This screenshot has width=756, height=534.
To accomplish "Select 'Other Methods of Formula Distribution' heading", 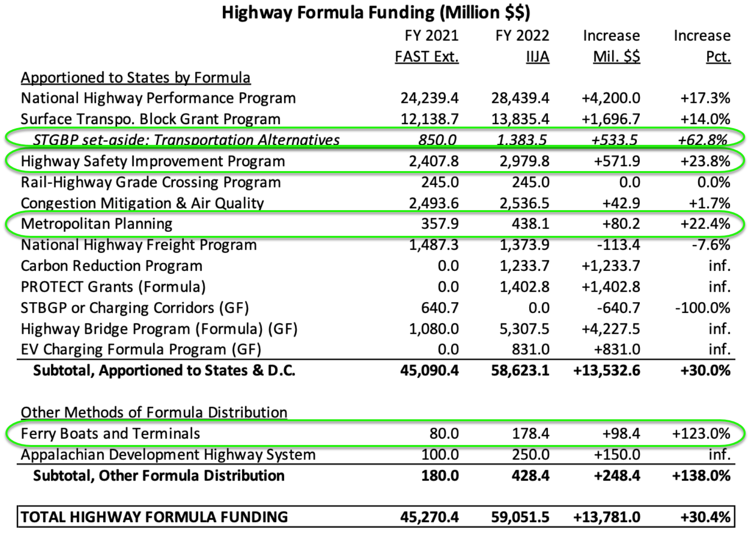I will 154,412.
